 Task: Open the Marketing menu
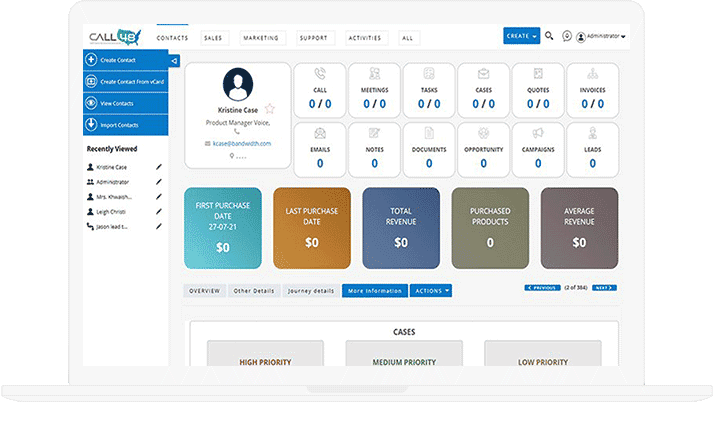point(261,38)
